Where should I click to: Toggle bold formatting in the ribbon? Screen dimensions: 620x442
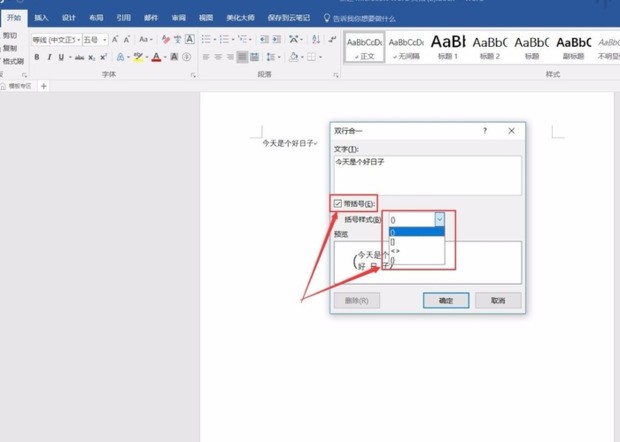tap(37, 57)
